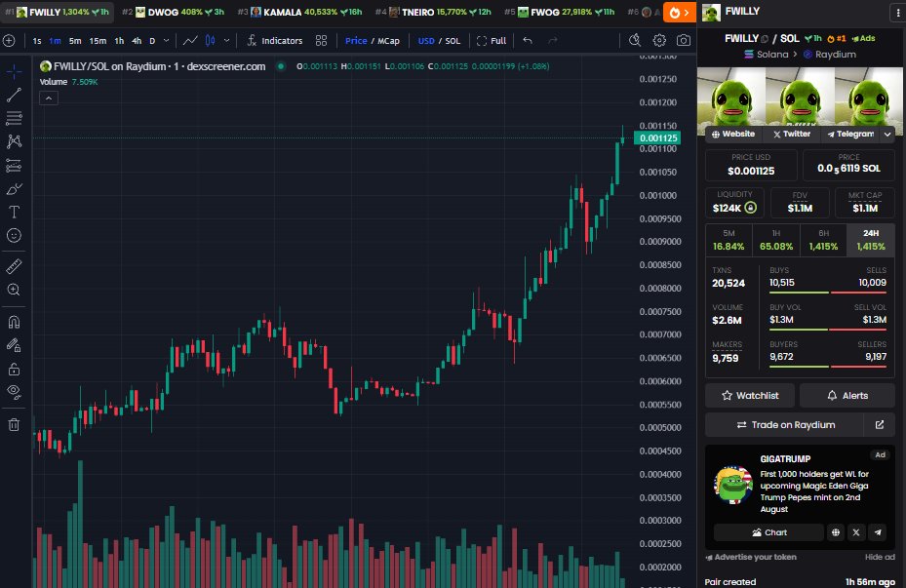Set chart interval to 5m

[75, 41]
